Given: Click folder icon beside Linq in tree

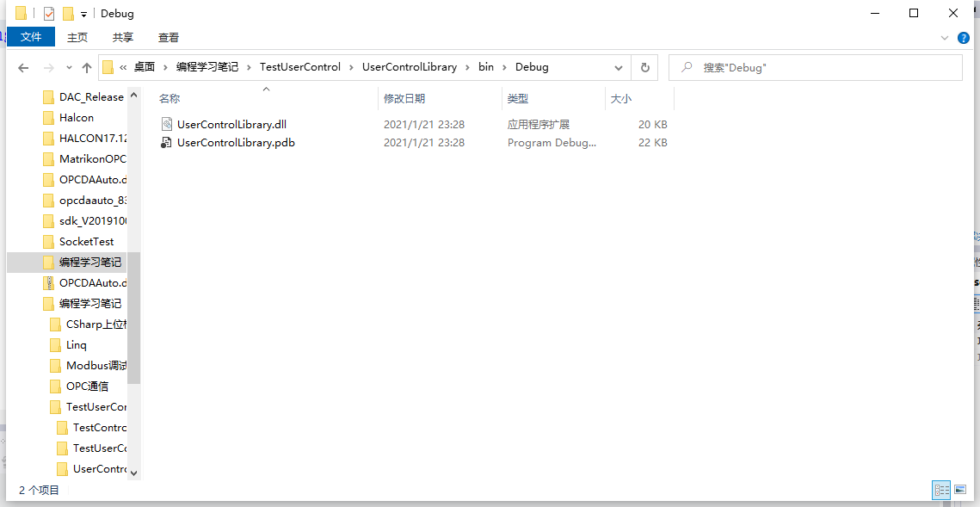Looking at the screenshot, I should coord(56,345).
